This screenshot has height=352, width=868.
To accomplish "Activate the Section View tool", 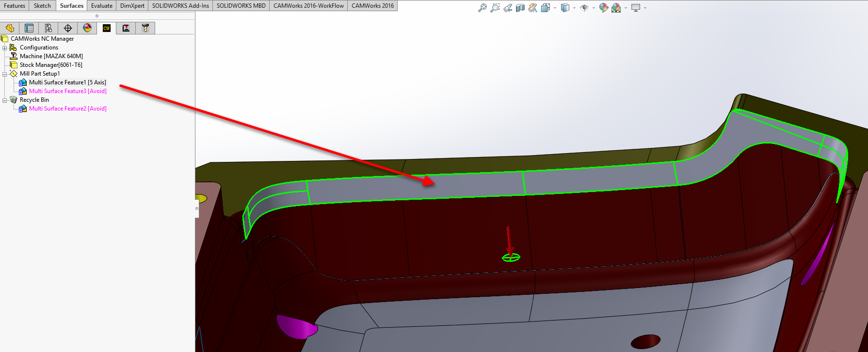I will tap(520, 8).
